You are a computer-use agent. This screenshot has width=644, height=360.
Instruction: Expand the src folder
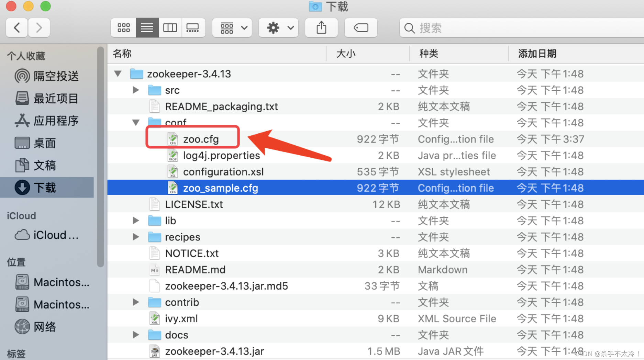(136, 90)
